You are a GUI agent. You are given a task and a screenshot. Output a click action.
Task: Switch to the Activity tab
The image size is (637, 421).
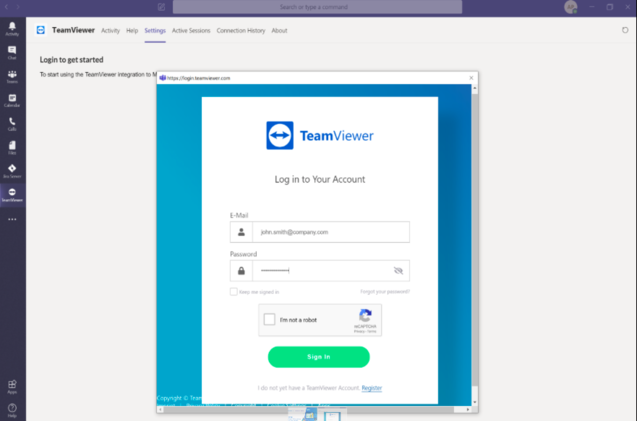[x=110, y=30]
